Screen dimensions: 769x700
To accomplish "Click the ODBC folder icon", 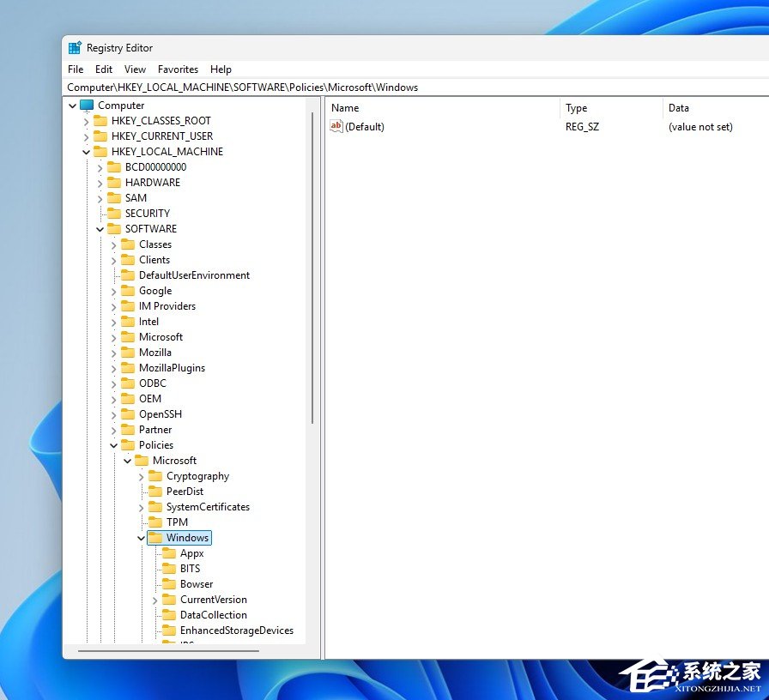I will (128, 383).
